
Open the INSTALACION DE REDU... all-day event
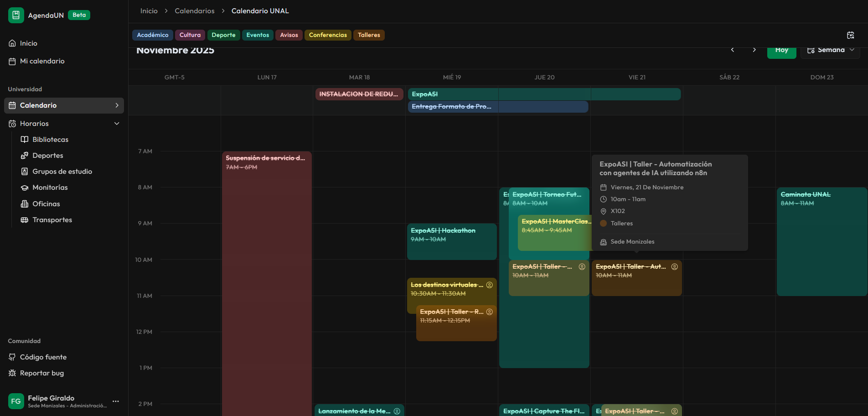pyautogui.click(x=359, y=94)
